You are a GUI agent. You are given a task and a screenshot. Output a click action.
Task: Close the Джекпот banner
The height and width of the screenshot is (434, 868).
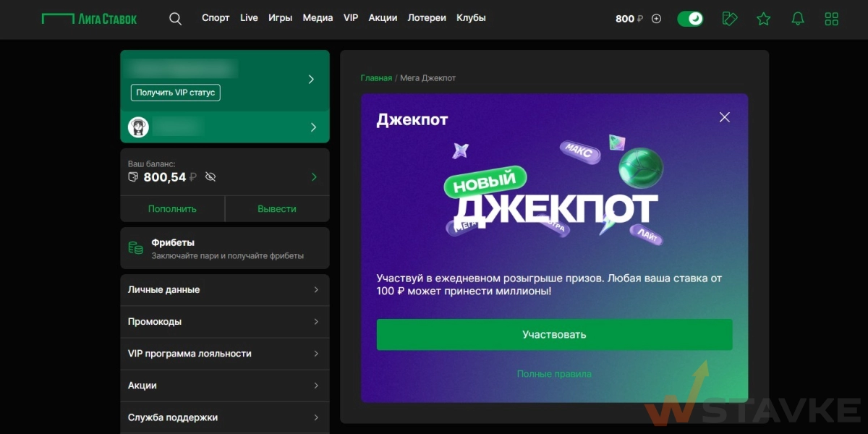(725, 117)
